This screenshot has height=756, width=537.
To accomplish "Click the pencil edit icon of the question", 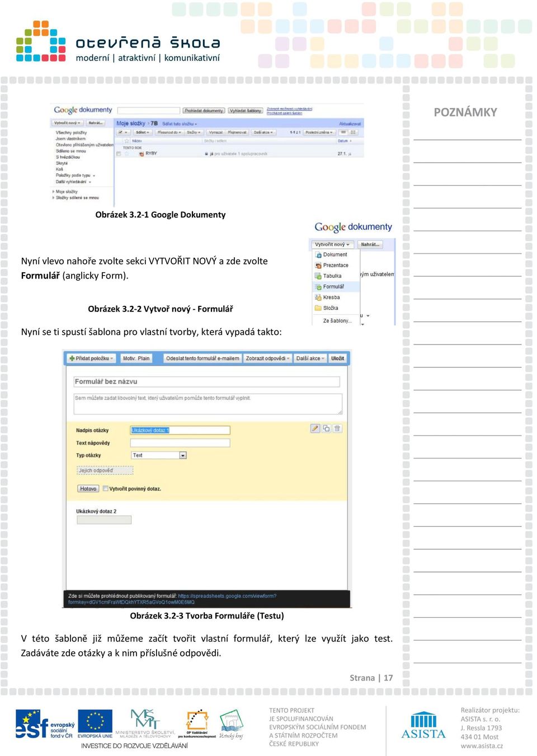I will click(315, 428).
